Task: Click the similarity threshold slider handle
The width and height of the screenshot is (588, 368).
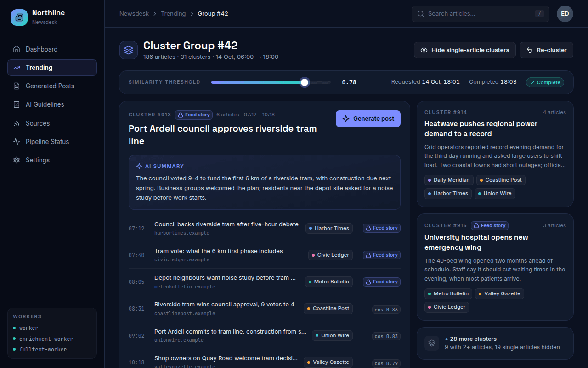Action: (305, 82)
